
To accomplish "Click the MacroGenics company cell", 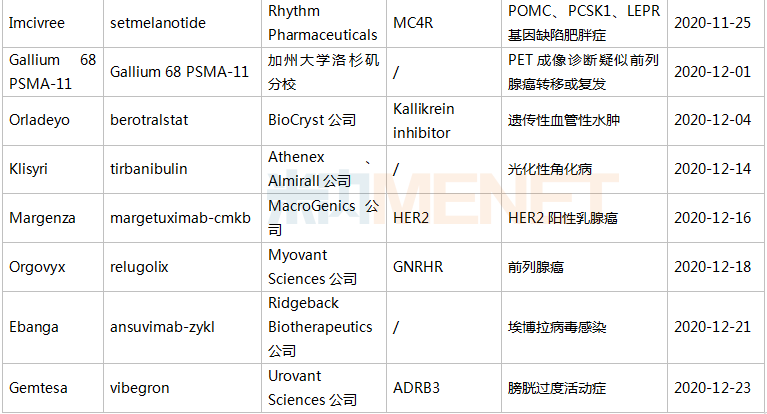I will click(x=323, y=218).
